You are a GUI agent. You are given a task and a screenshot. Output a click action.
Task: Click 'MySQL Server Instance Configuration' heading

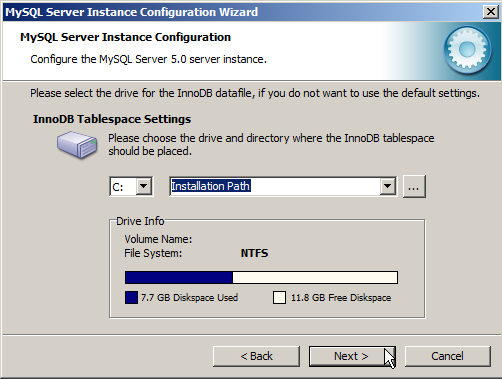pos(125,37)
